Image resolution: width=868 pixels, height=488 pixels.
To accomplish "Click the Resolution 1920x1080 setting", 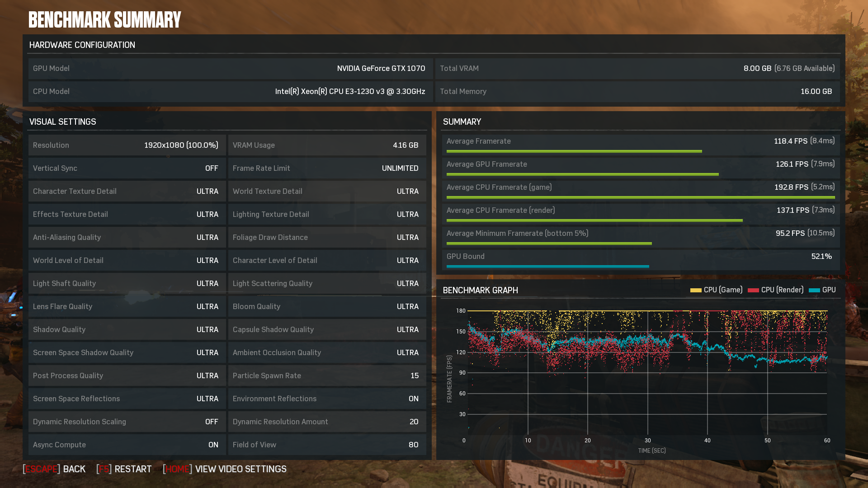I will pyautogui.click(x=127, y=145).
